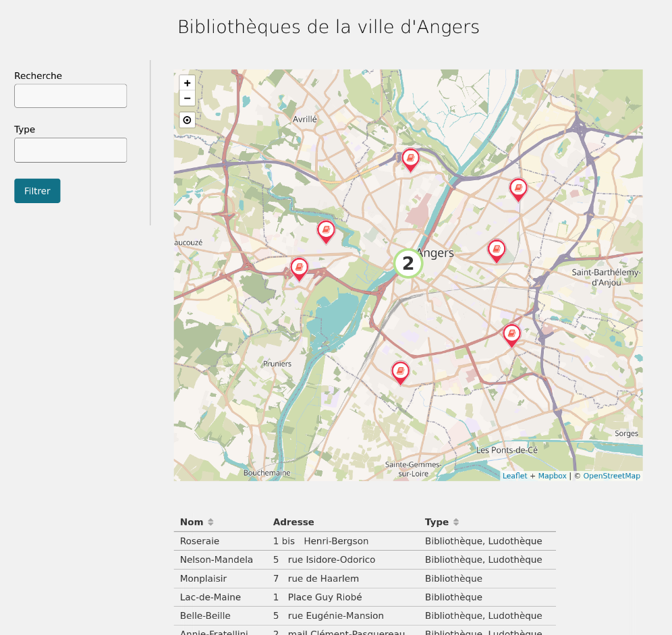
Task: Click the Les Ponts-de-Cé map label
Action: click(507, 450)
